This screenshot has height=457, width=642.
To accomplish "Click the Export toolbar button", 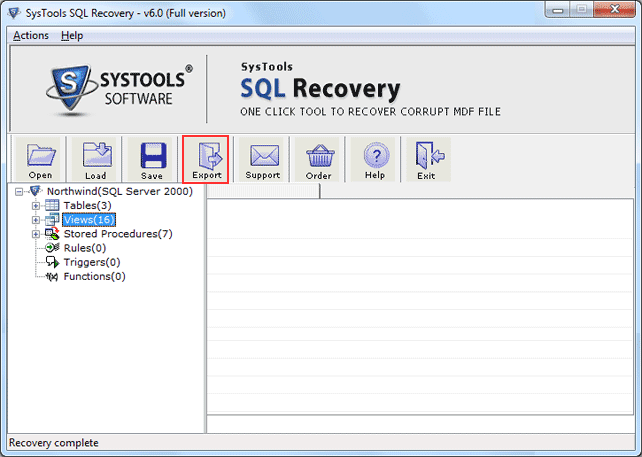I will [x=206, y=160].
